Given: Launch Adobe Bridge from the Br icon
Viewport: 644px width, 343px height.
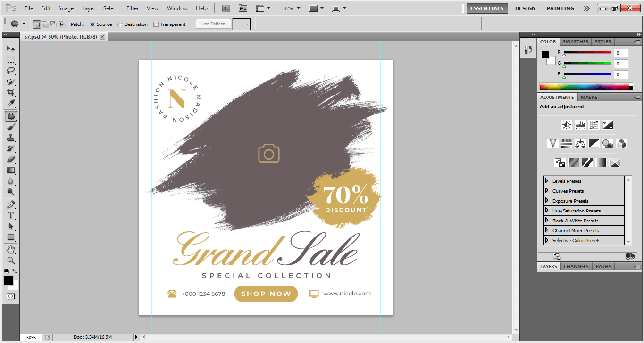Looking at the screenshot, I should point(226,8).
